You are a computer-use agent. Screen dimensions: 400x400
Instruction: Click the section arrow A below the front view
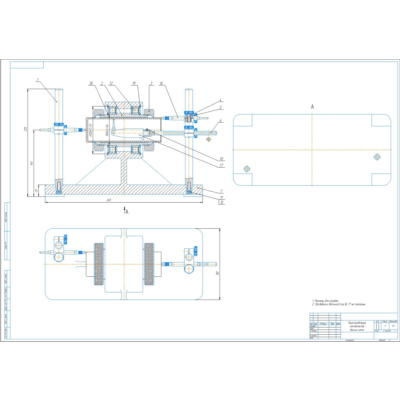click(126, 210)
